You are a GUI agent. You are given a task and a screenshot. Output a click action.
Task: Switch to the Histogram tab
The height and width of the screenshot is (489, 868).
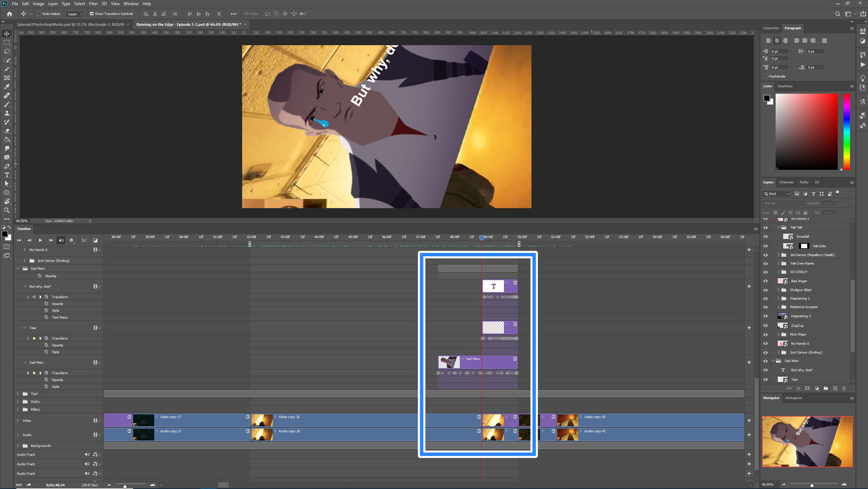pos(793,398)
